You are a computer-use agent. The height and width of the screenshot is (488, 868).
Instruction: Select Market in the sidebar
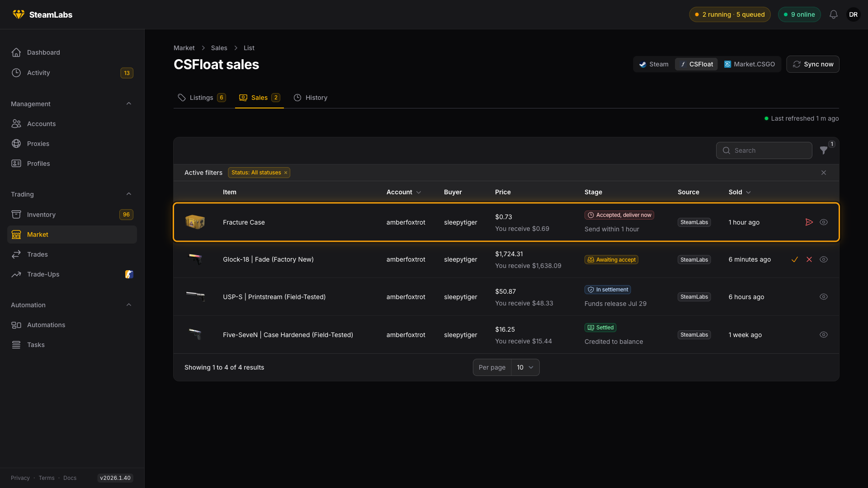click(72, 235)
